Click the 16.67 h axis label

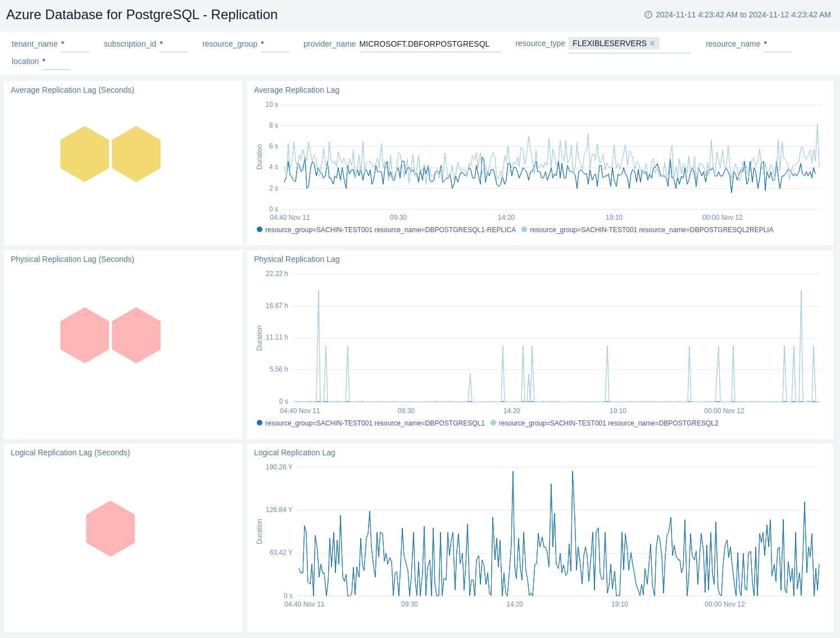(x=277, y=306)
